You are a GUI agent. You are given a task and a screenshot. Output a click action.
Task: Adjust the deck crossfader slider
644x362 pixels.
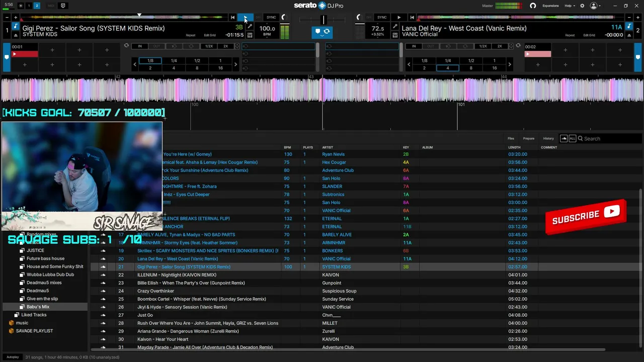[325, 20]
